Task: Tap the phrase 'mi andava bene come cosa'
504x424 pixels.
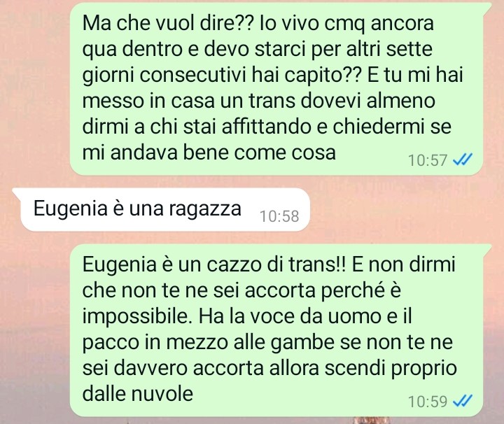Action: [209, 153]
